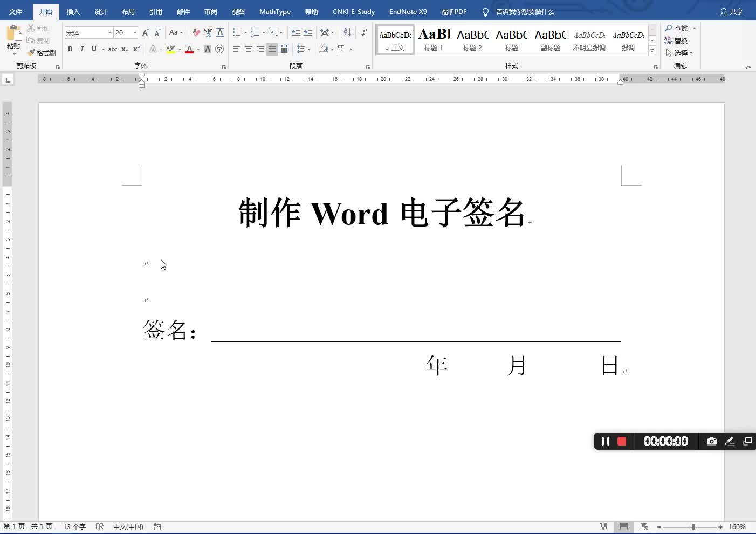Viewport: 756px width, 534px height.
Task: Click the character border icon
Action: pyautogui.click(x=220, y=32)
